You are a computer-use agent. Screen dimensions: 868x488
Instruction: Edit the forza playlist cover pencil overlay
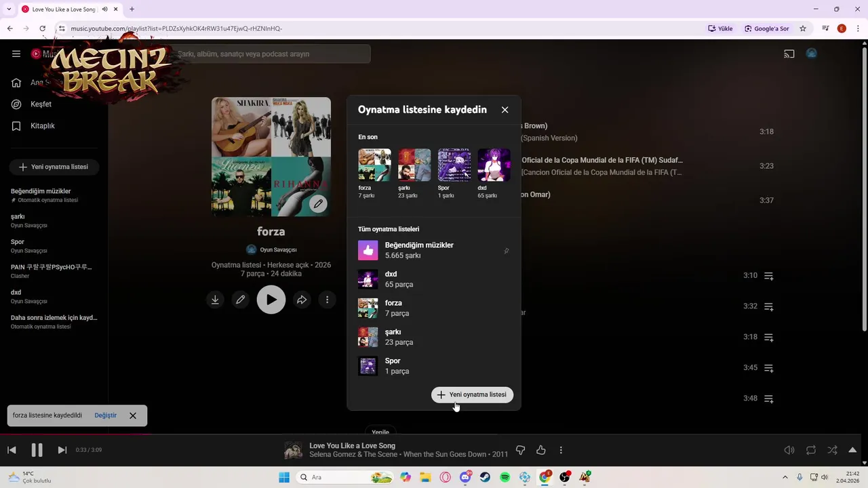point(318,203)
